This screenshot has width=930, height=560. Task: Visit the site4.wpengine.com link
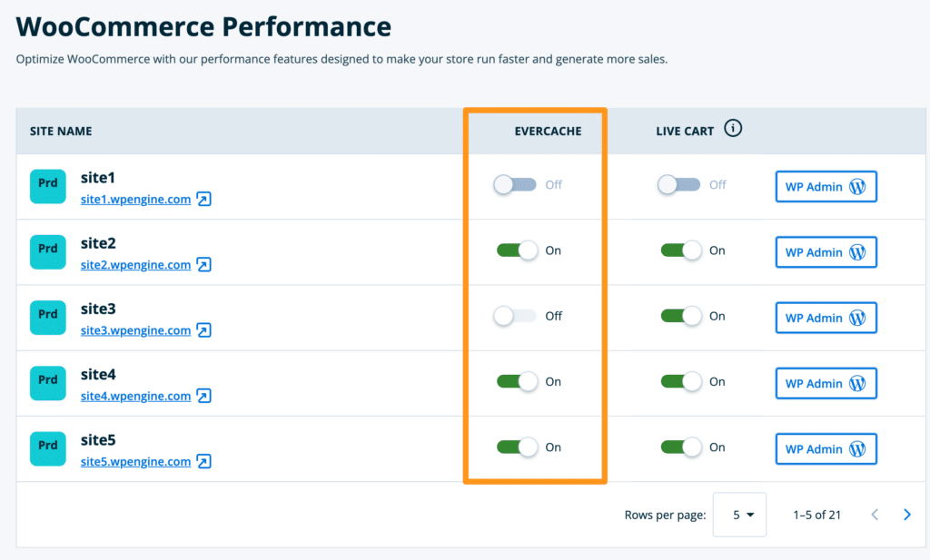[135, 396]
